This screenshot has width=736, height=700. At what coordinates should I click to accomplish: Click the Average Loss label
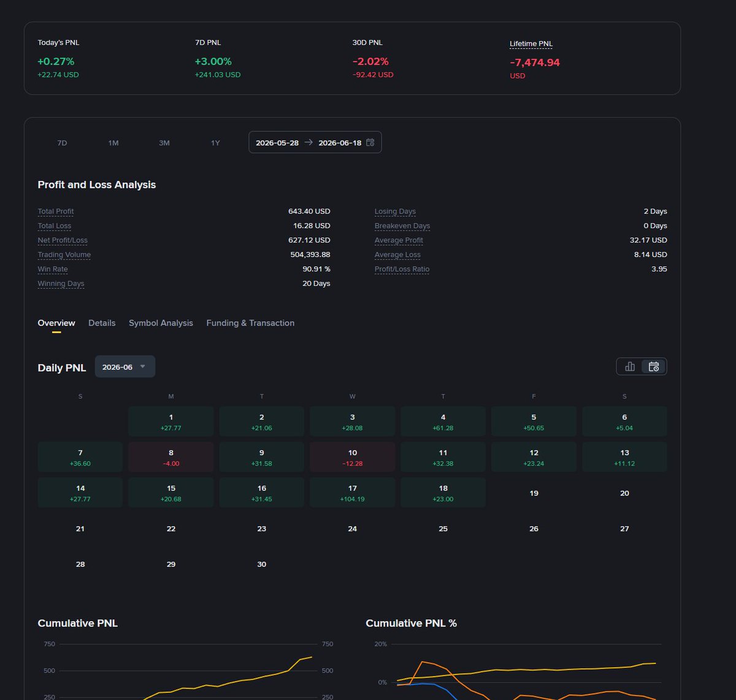click(x=397, y=255)
